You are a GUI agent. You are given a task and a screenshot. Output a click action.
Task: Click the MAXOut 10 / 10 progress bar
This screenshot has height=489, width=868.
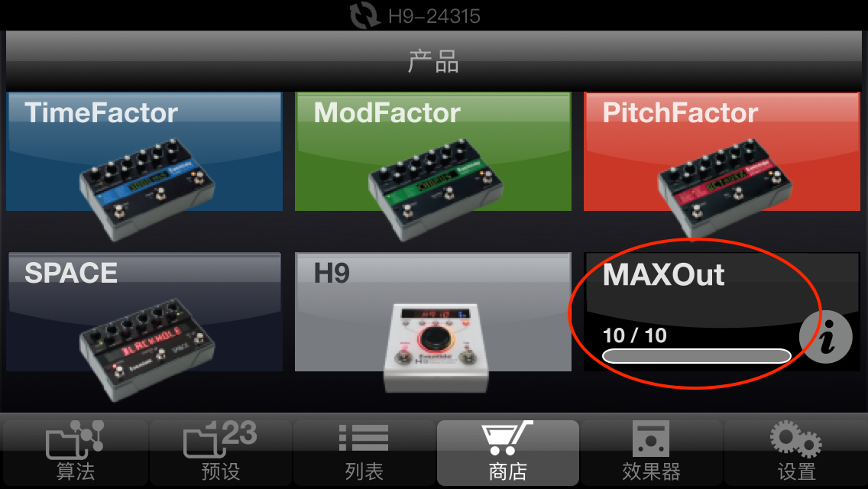[696, 355]
